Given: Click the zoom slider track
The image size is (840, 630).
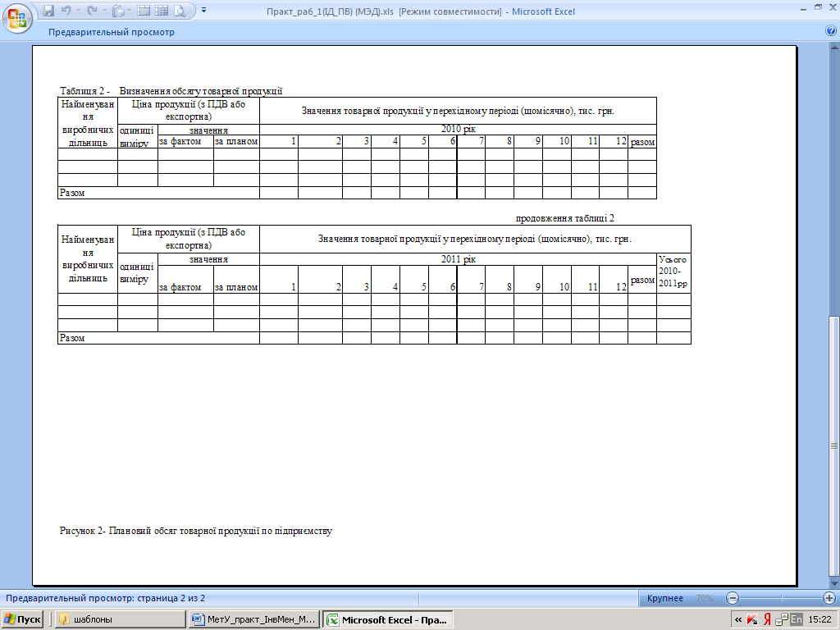Looking at the screenshot, I should [x=781, y=598].
